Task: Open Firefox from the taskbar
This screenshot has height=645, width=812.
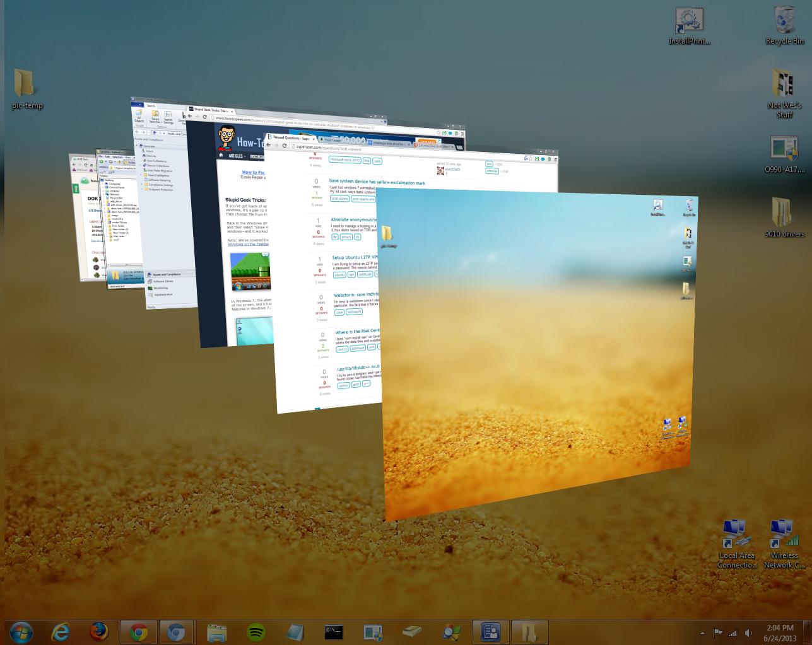Action: point(98,632)
